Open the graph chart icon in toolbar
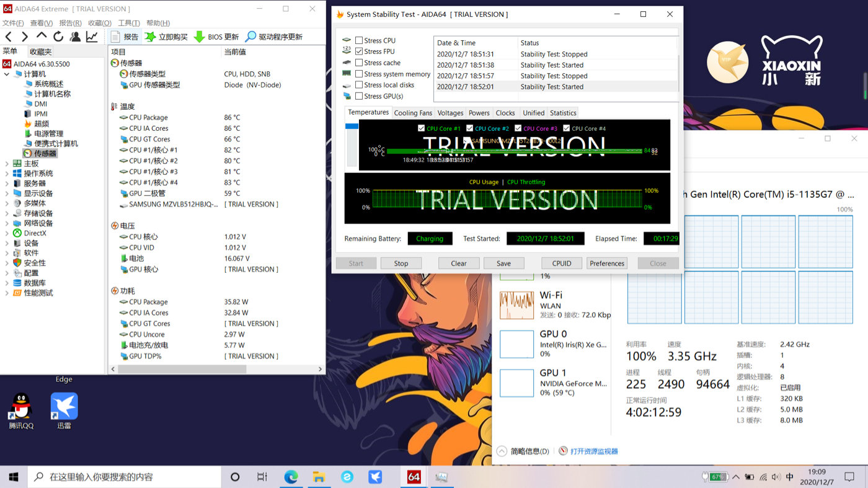 (x=92, y=37)
